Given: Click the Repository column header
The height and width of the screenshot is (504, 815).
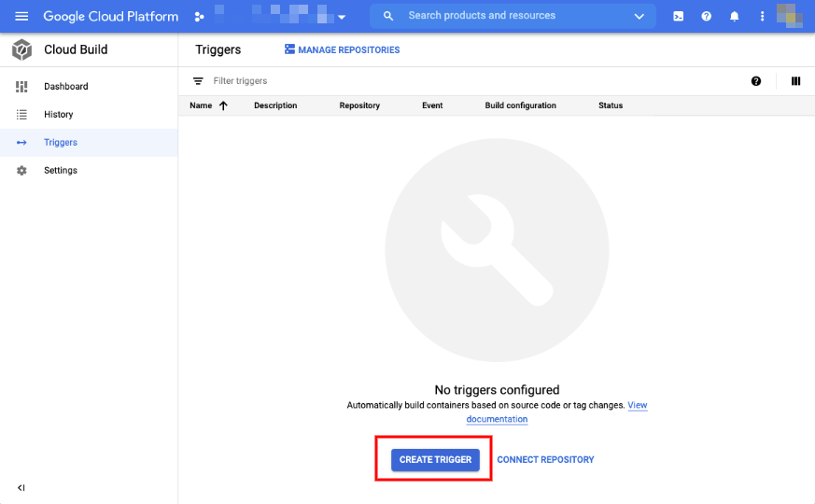Looking at the screenshot, I should pyautogui.click(x=359, y=105).
